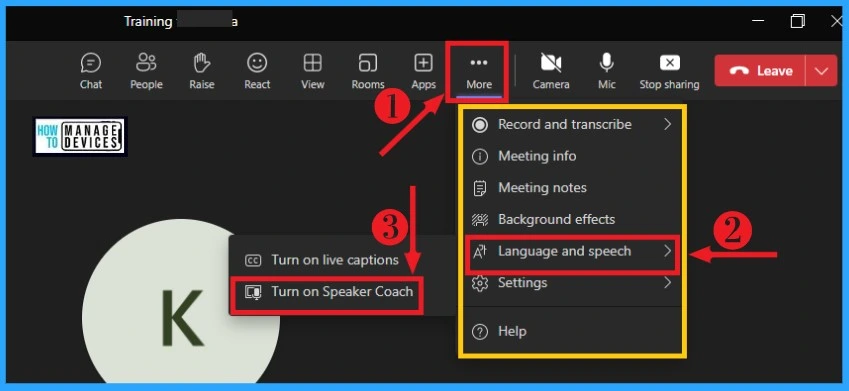Click the Help question mark icon

[x=480, y=332]
